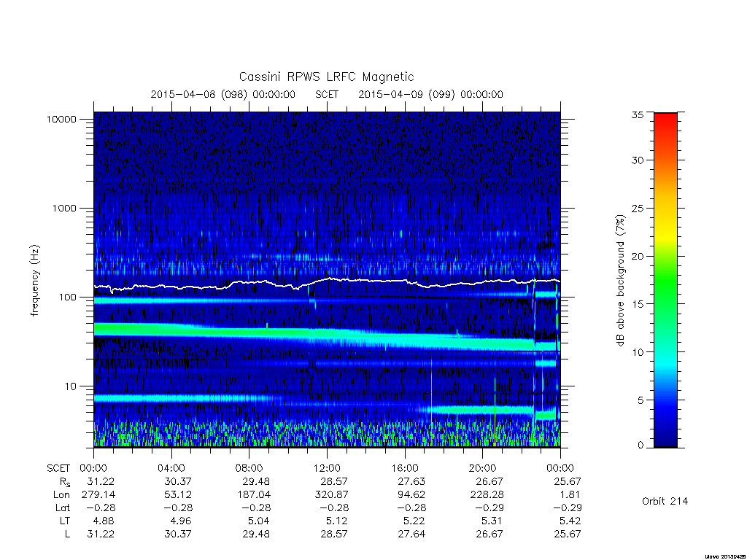Click the Lon value "187.04"
Image resolution: width=747 pixels, height=560 pixels.
pyautogui.click(x=254, y=495)
